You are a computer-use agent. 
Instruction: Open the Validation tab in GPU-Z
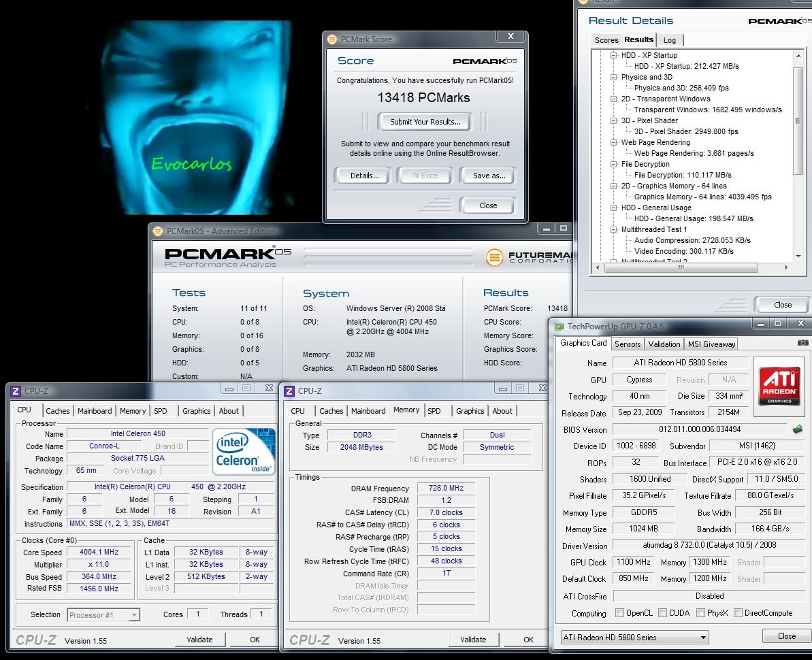(x=664, y=344)
